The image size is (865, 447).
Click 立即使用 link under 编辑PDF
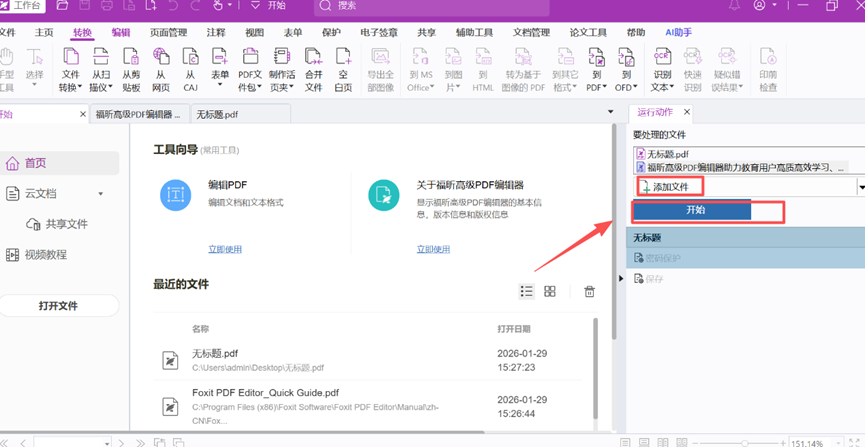click(225, 249)
